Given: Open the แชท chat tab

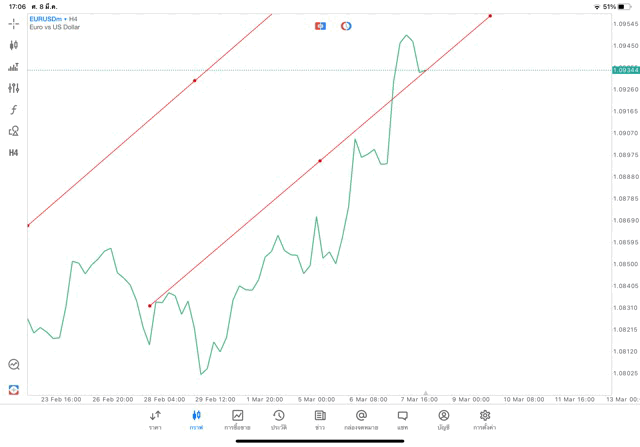Looking at the screenshot, I should (x=402, y=420).
